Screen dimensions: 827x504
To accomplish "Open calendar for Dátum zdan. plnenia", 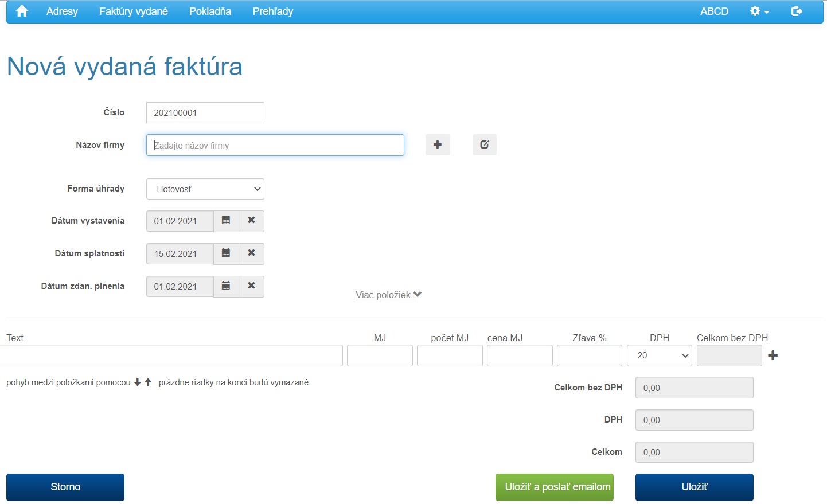I will click(226, 287).
